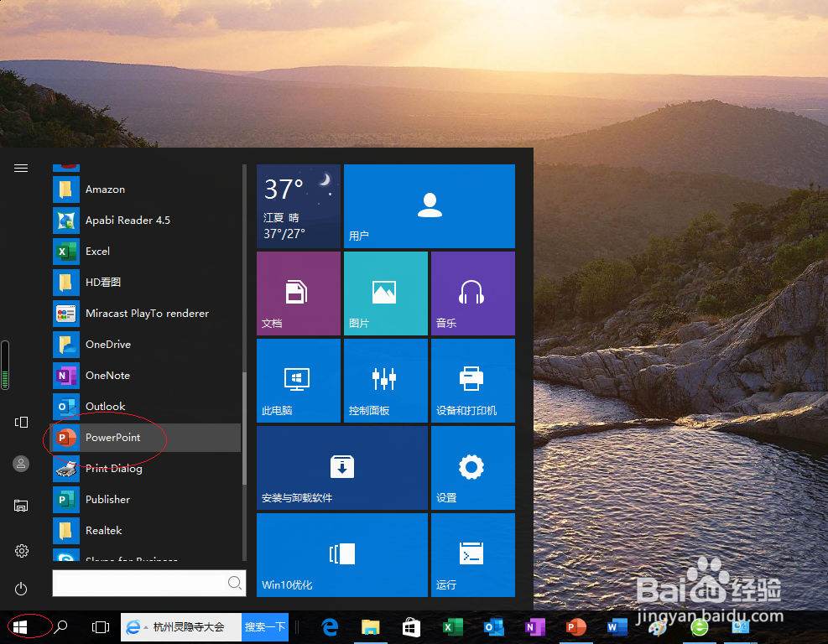Open the 安装与卸载软件 tile
828x644 pixels.
click(x=342, y=468)
